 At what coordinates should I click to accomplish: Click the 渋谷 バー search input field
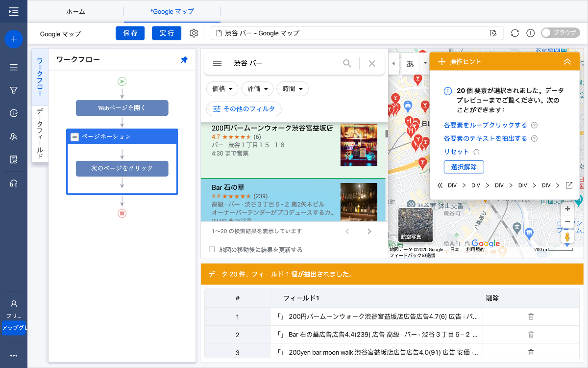tap(284, 63)
